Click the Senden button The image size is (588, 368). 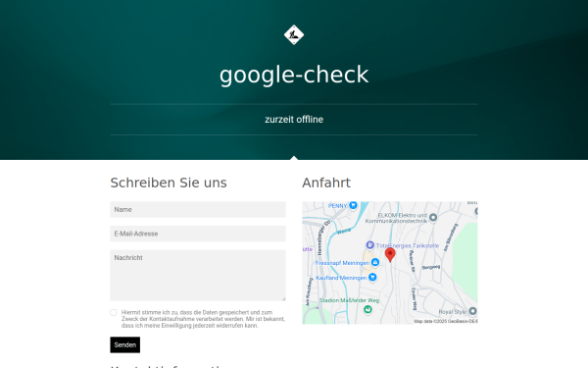tap(124, 344)
